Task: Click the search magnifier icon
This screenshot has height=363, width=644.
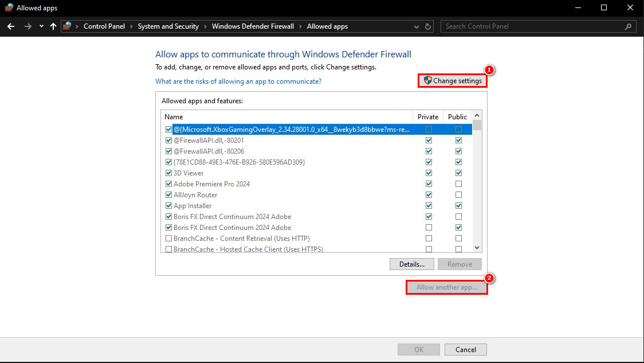Action: 628,26
